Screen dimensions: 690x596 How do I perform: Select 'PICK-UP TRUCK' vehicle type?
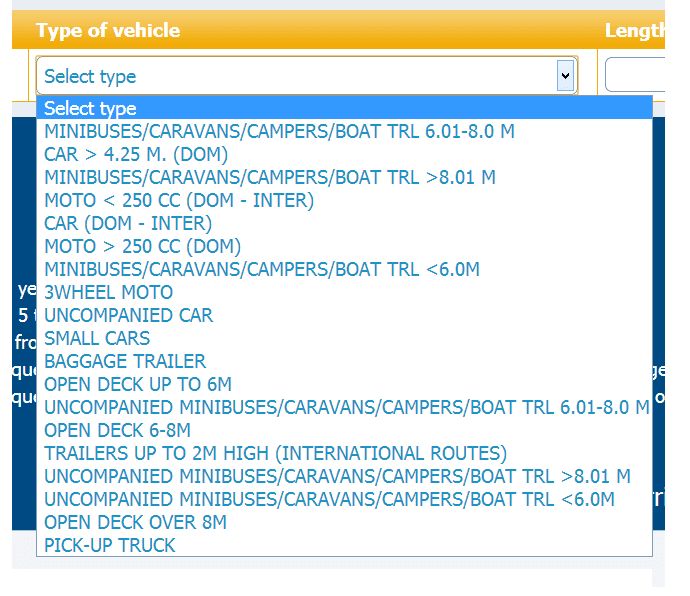coord(110,545)
